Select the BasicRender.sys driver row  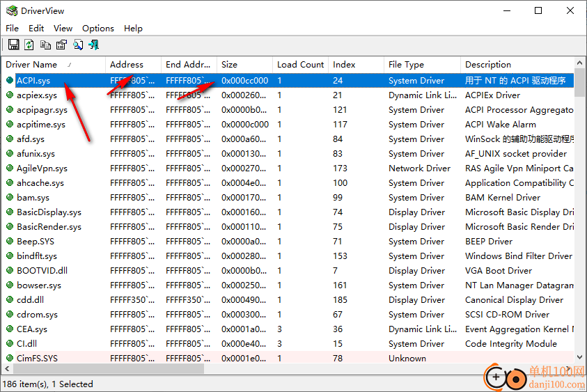tap(288, 226)
